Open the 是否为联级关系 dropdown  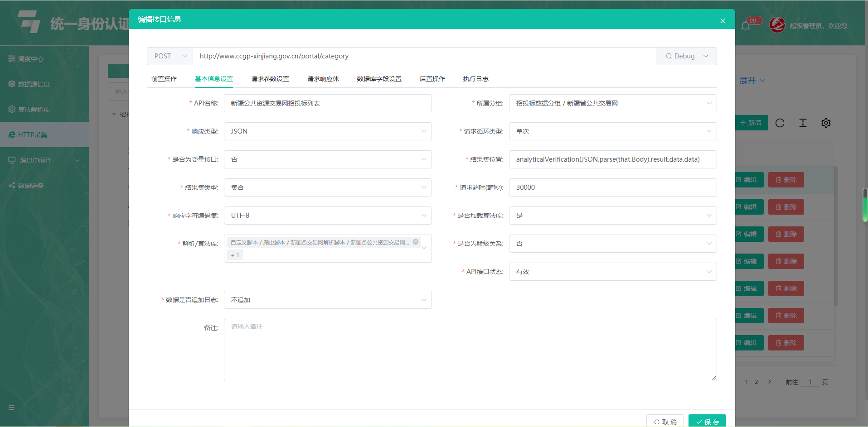613,244
